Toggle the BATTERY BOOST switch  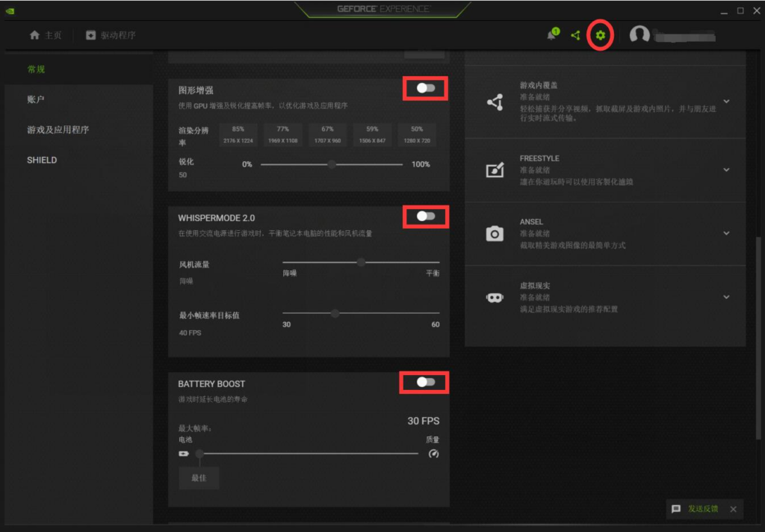tap(425, 382)
